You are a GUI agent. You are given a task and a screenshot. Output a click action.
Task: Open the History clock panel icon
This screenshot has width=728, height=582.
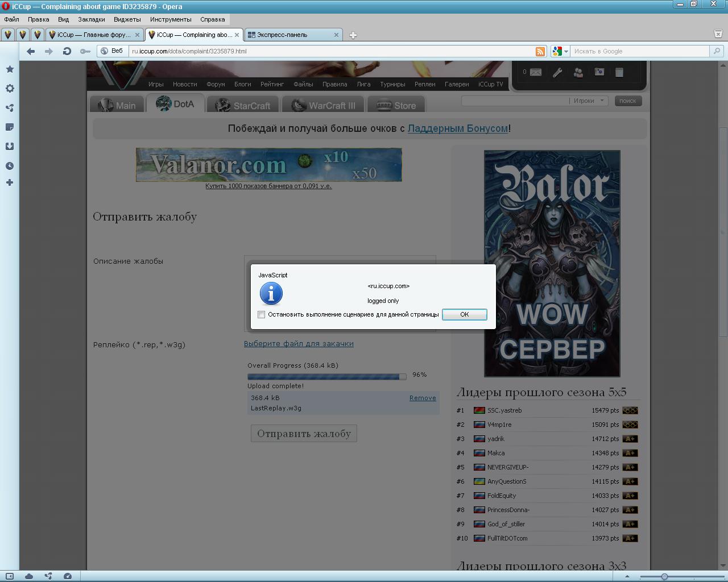click(10, 166)
